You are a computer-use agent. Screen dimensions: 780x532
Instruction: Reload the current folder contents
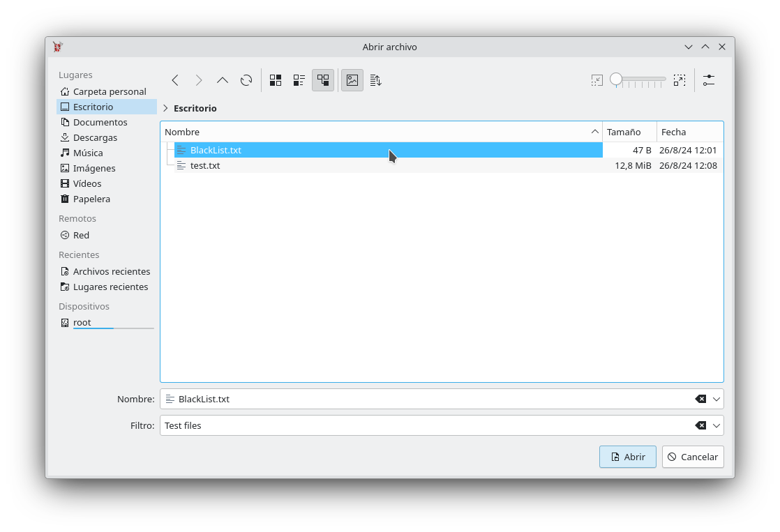pyautogui.click(x=246, y=80)
